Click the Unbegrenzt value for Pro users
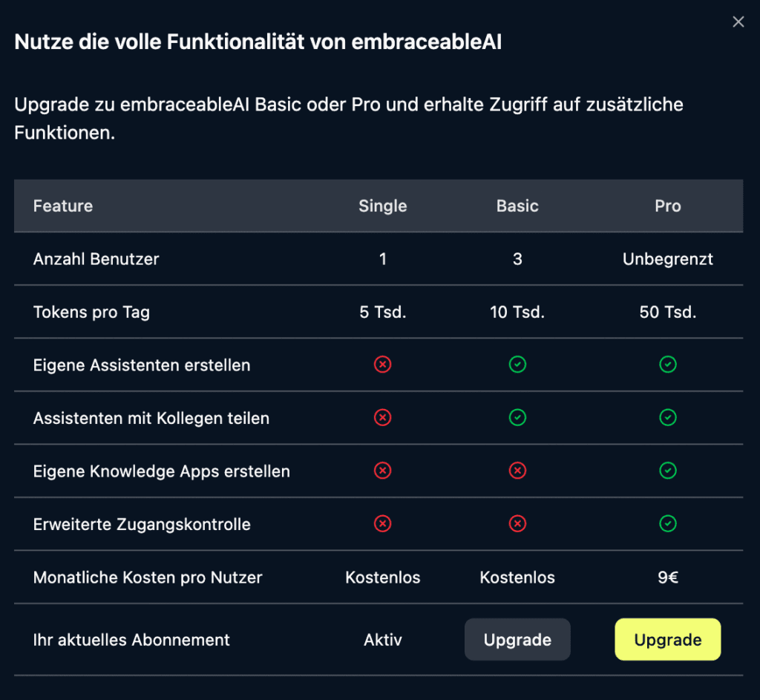 [x=668, y=259]
